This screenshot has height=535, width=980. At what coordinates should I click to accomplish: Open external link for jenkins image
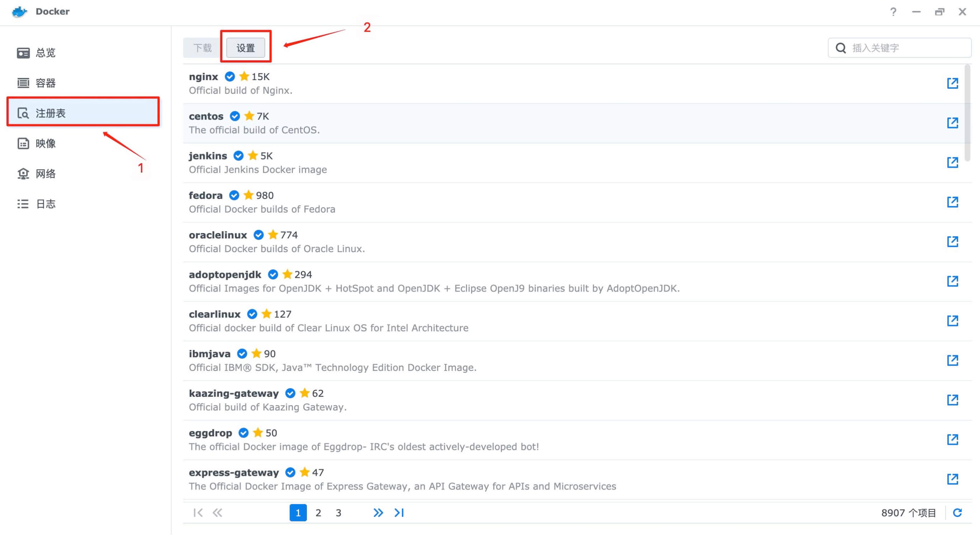tap(952, 163)
